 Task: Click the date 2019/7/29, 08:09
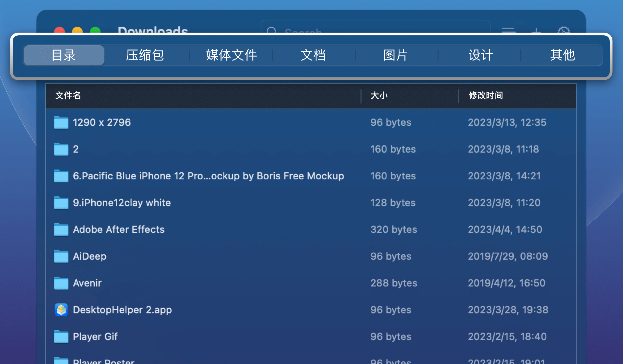click(508, 256)
